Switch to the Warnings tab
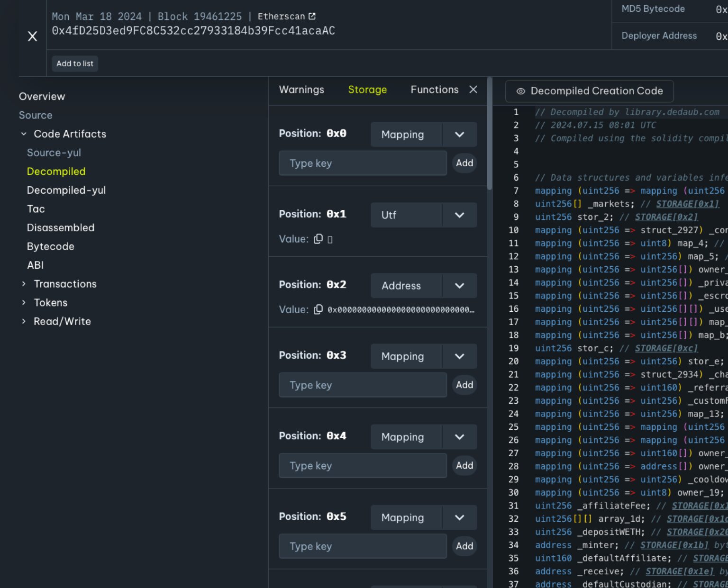 pos(301,90)
